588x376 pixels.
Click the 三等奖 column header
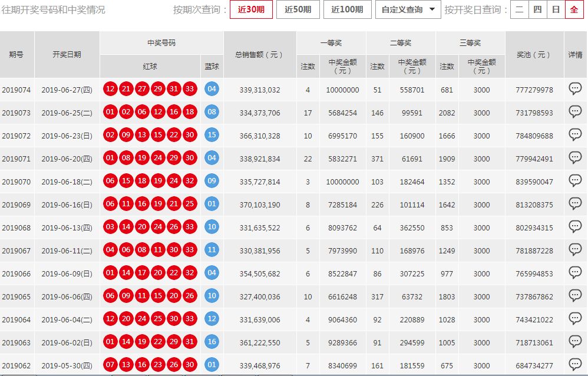[x=470, y=43]
